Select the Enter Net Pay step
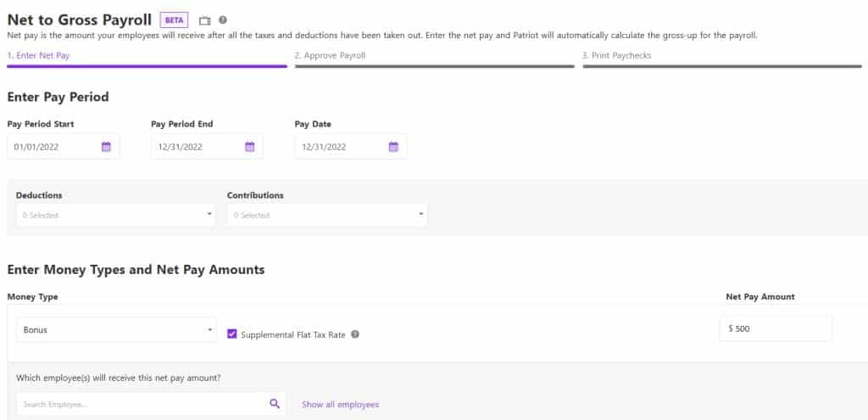The height and width of the screenshot is (420, 868). click(x=39, y=55)
